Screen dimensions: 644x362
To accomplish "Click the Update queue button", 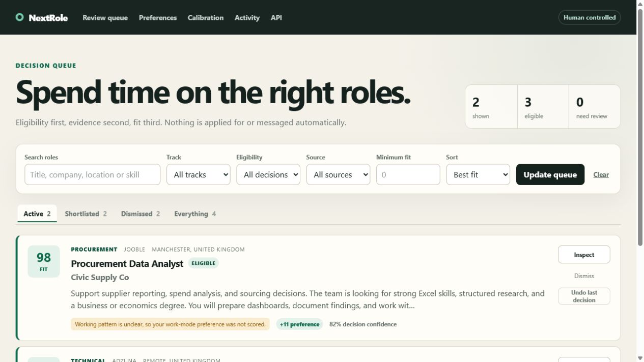I will pyautogui.click(x=550, y=174).
